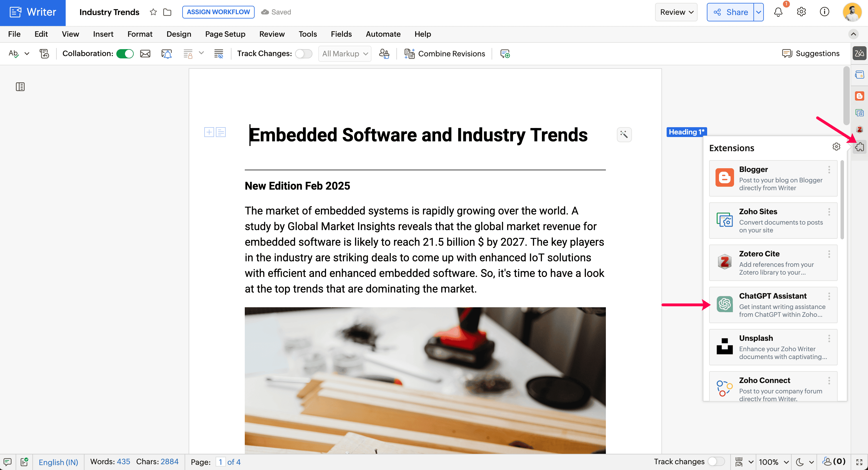868x470 pixels.
Task: Click the ASSIGN WORKFLOW button
Action: (218, 12)
